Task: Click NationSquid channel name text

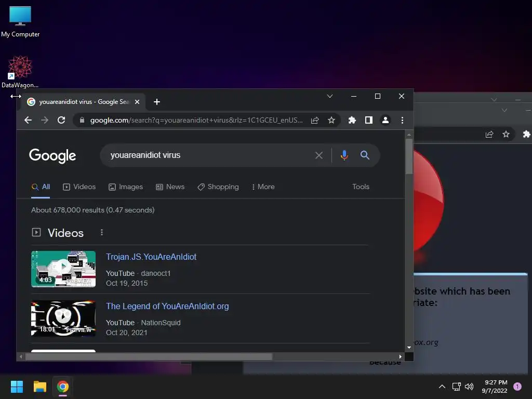Action: coord(161,323)
